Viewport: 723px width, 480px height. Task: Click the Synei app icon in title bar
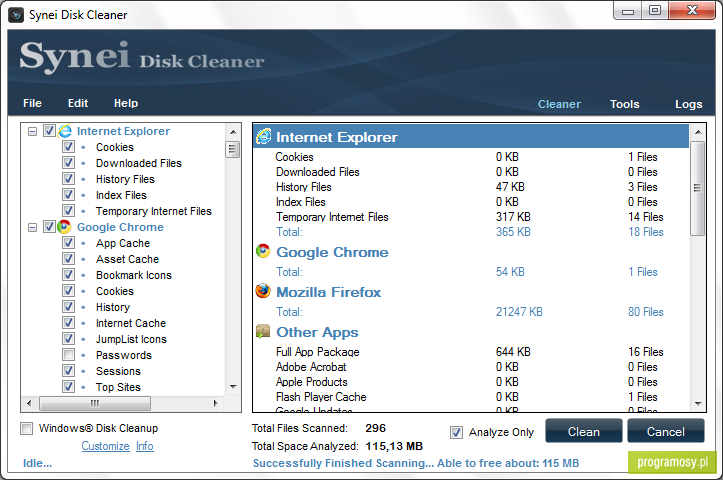(16, 15)
